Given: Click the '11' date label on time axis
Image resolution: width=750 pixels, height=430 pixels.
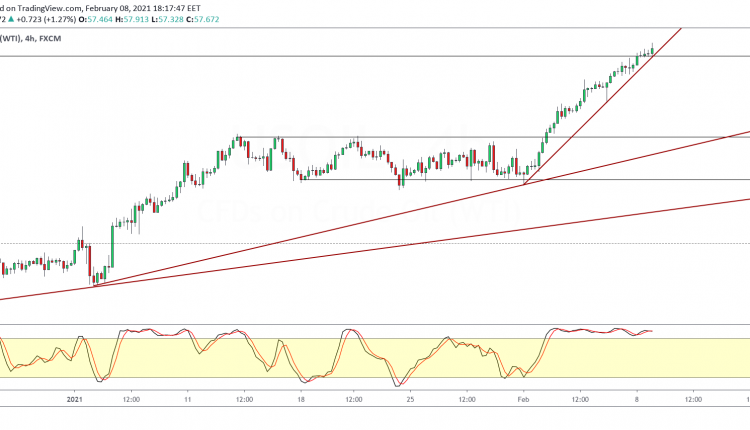Looking at the screenshot, I should [186, 398].
